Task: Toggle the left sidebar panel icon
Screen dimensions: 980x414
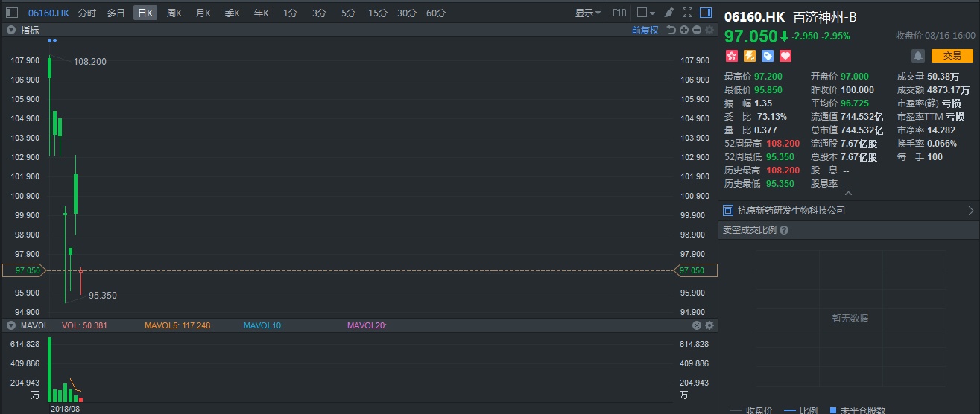Action: (11, 13)
